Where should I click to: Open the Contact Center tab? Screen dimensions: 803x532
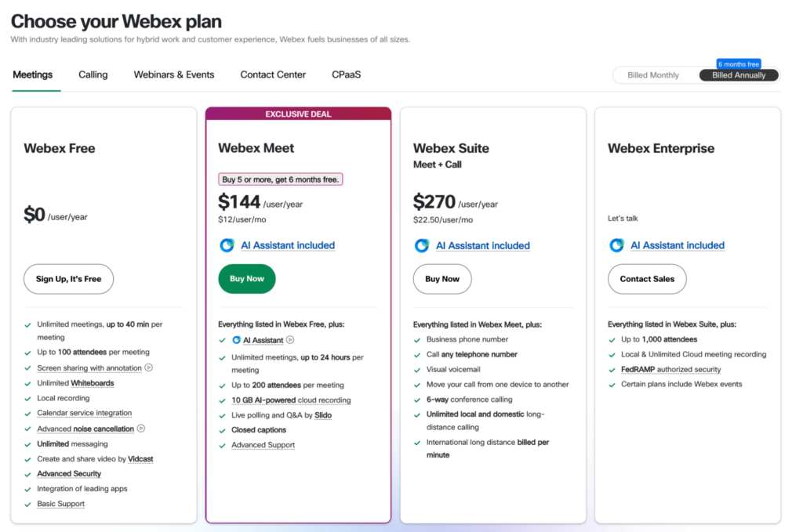(x=273, y=75)
